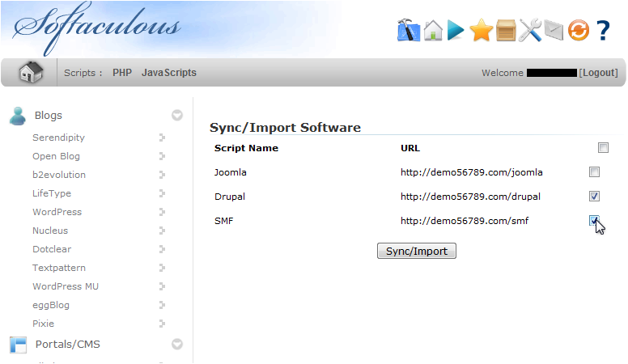Uncheck the SMF import checkbox
628x364 pixels.
[x=594, y=221]
